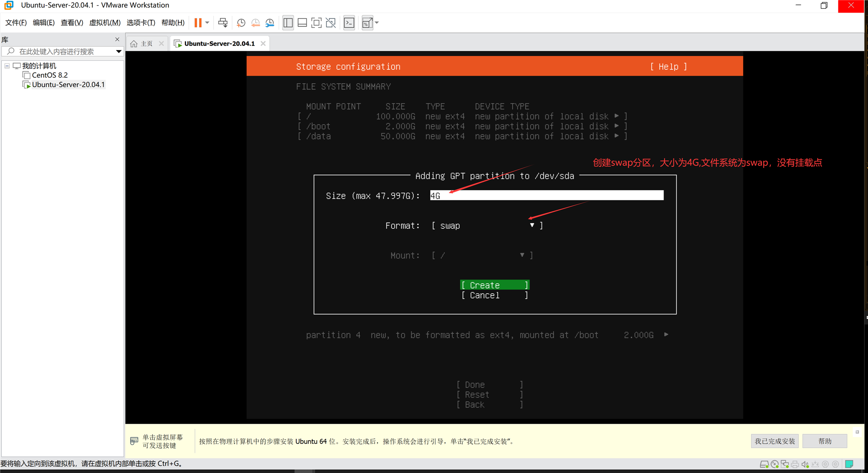Open the 文件(F) menu

pos(16,23)
